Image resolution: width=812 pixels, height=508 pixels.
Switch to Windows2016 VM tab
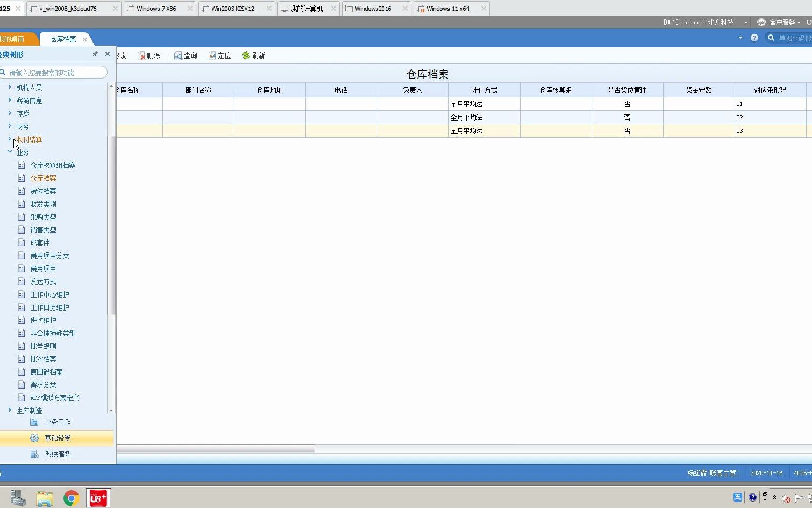pyautogui.click(x=373, y=9)
